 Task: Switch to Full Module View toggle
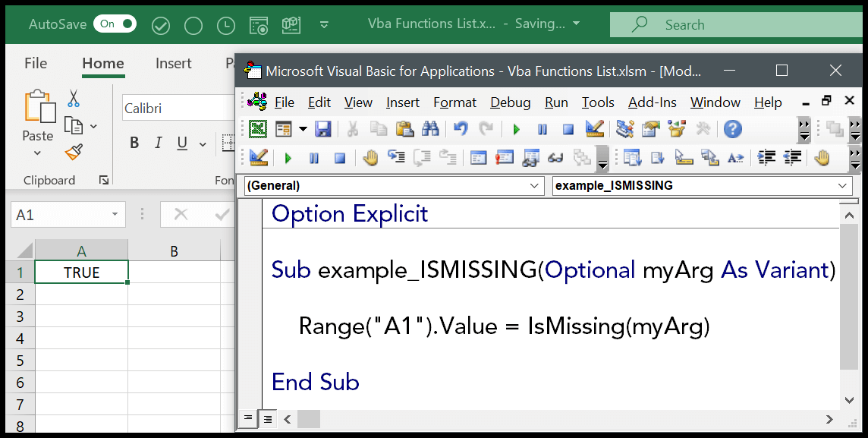coord(267,418)
